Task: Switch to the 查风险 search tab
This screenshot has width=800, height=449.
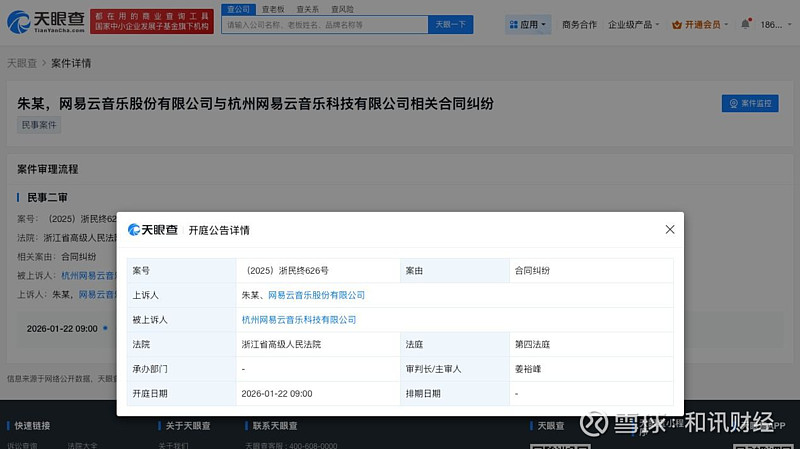Action: (342, 9)
